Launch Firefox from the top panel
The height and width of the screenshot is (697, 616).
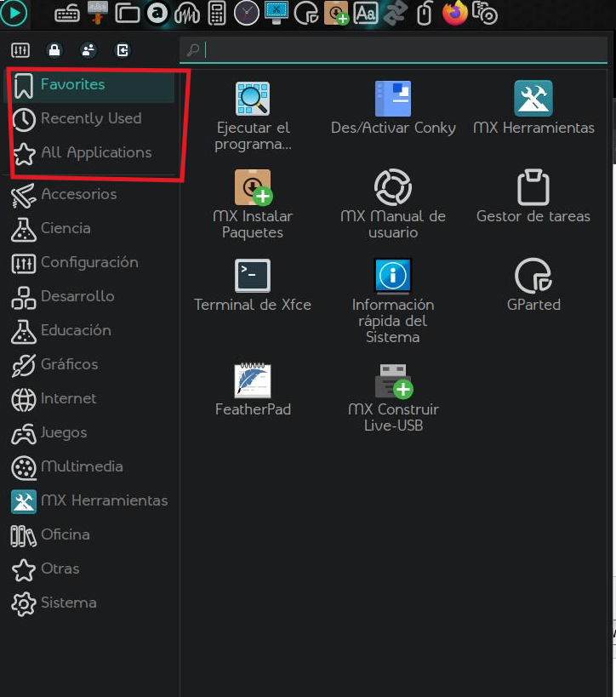point(455,13)
